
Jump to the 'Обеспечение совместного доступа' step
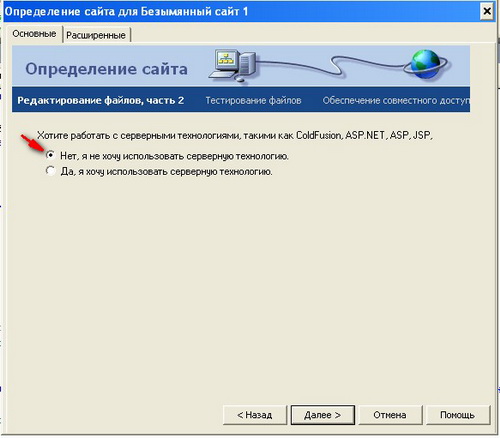pyautogui.click(x=396, y=100)
